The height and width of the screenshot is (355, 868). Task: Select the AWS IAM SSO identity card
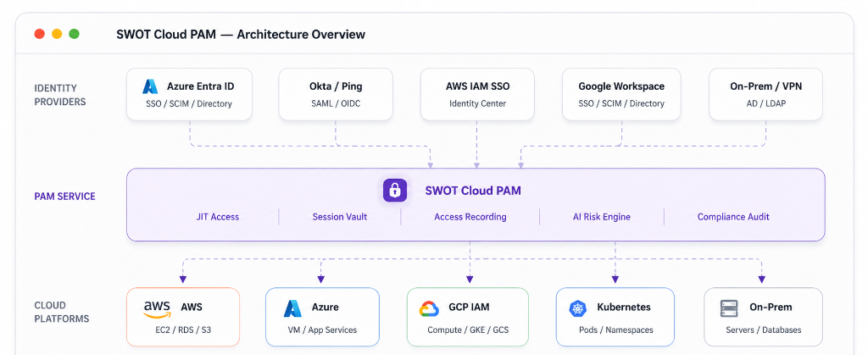coord(477,94)
